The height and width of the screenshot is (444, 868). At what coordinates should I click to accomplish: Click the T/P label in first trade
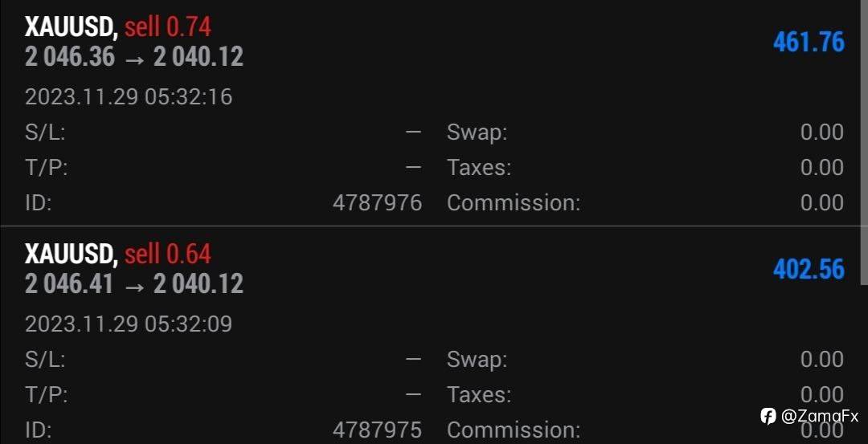coord(46,168)
